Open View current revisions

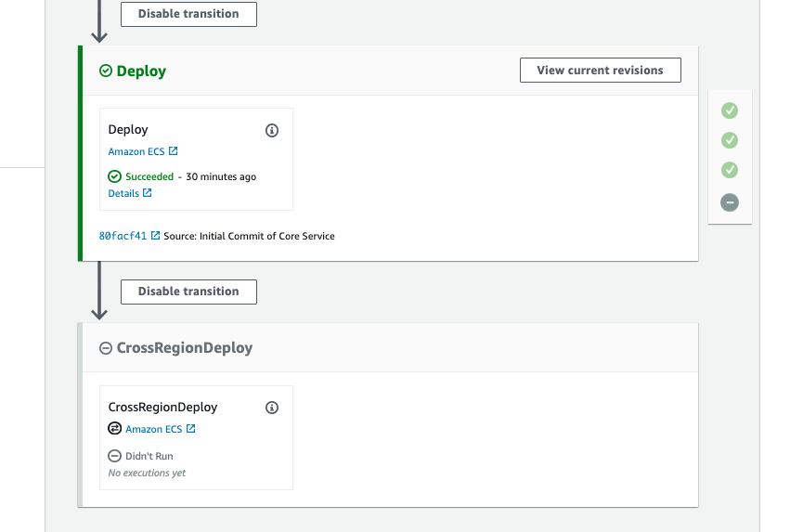point(601,70)
